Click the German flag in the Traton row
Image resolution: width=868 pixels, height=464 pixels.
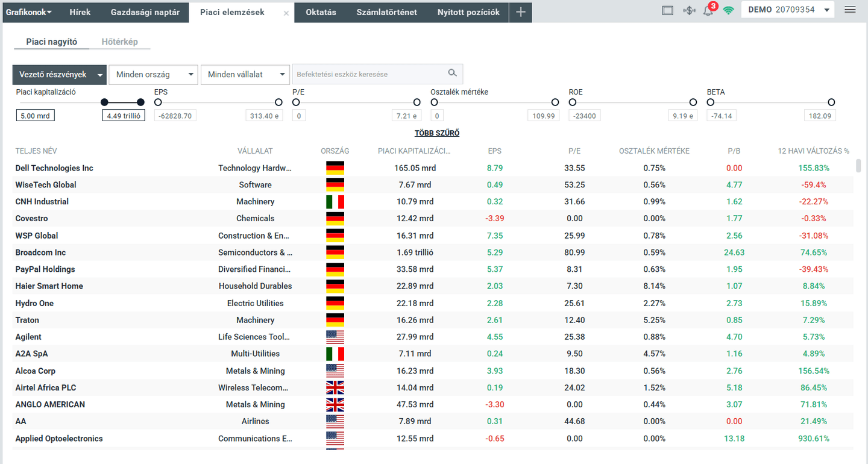pos(335,320)
